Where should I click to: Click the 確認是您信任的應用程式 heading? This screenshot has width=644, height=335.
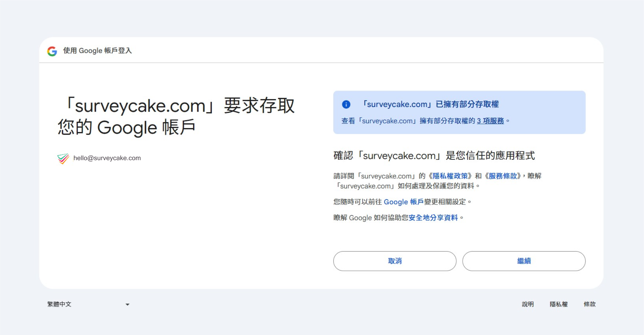pyautogui.click(x=435, y=155)
